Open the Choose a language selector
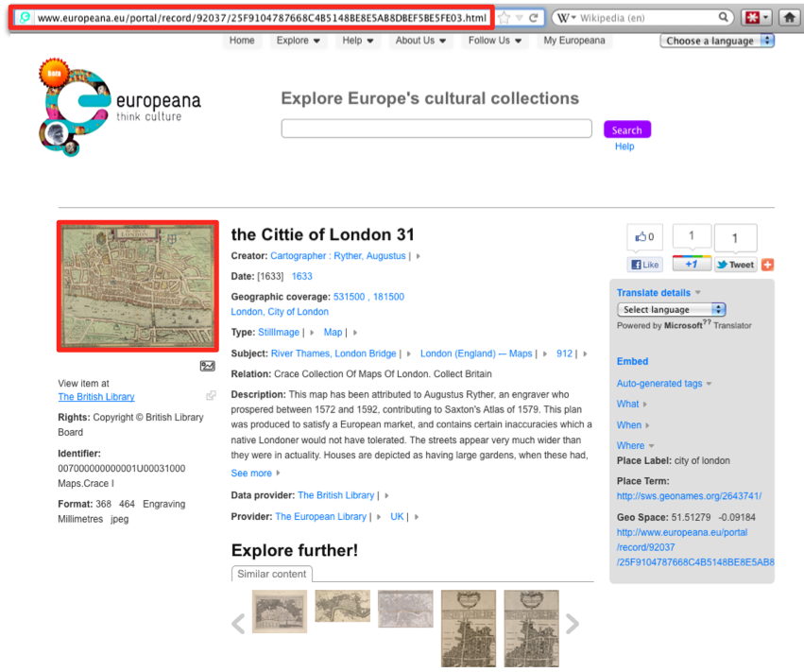The height and width of the screenshot is (672, 804). 717,41
